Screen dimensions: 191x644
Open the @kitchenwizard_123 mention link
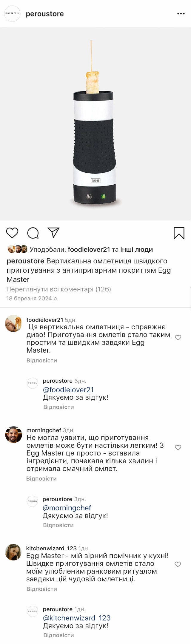[77, 618]
